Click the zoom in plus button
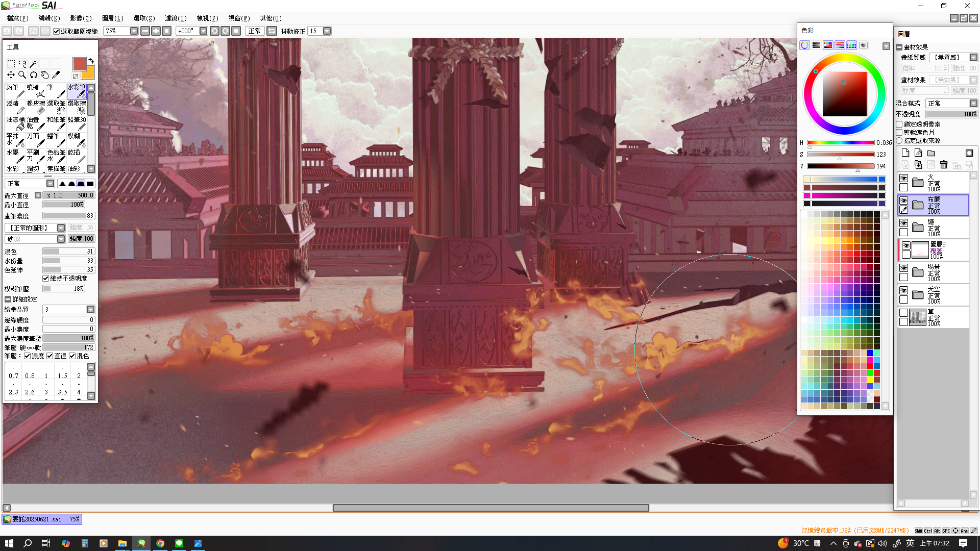Screen dimensions: 980x551 (x=156, y=31)
